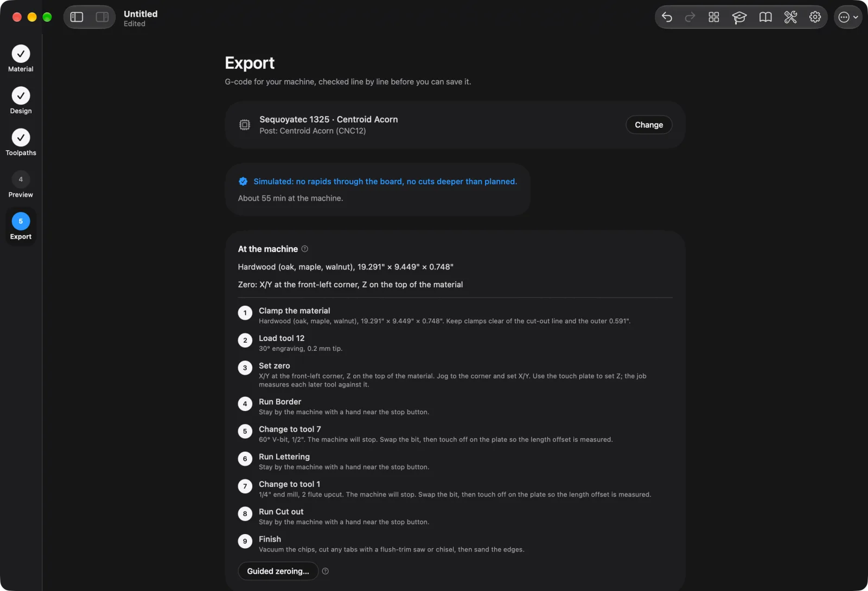
Task: Click the About 55 min estimate text
Action: pos(290,198)
